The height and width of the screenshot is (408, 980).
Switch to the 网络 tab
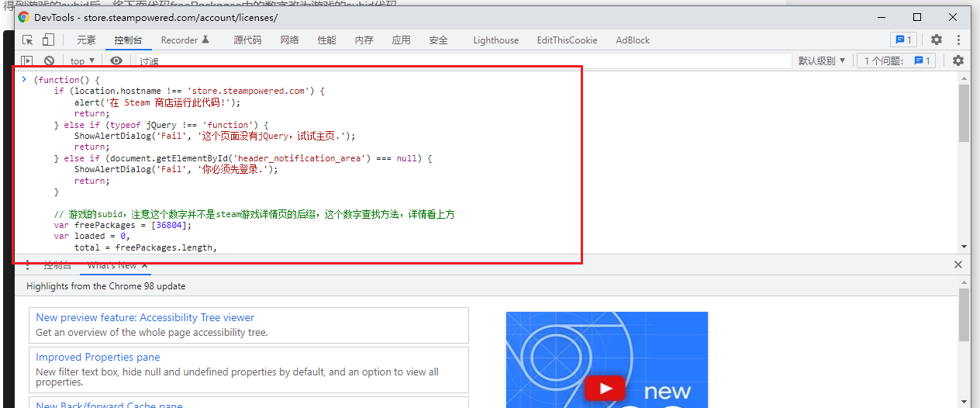click(x=289, y=40)
